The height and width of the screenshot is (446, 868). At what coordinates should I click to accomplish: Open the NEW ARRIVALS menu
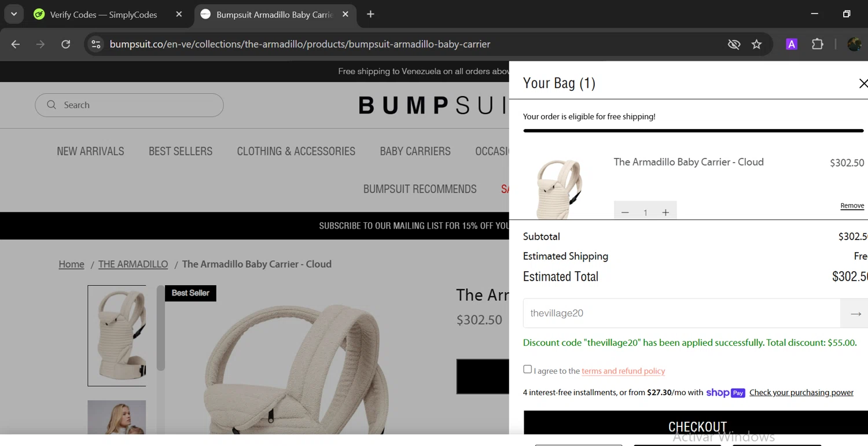[90, 151]
